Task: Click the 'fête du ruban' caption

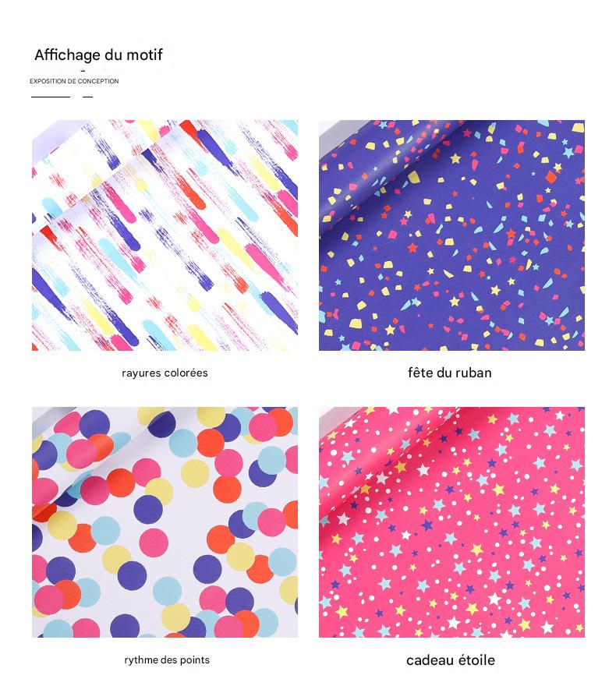Action: (x=450, y=373)
